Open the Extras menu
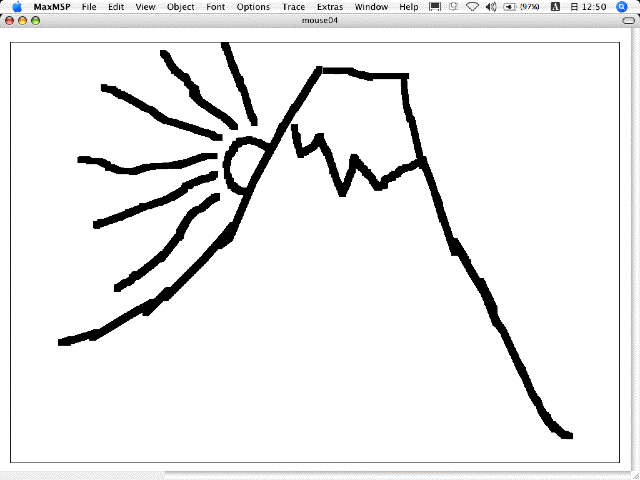 pos(330,7)
